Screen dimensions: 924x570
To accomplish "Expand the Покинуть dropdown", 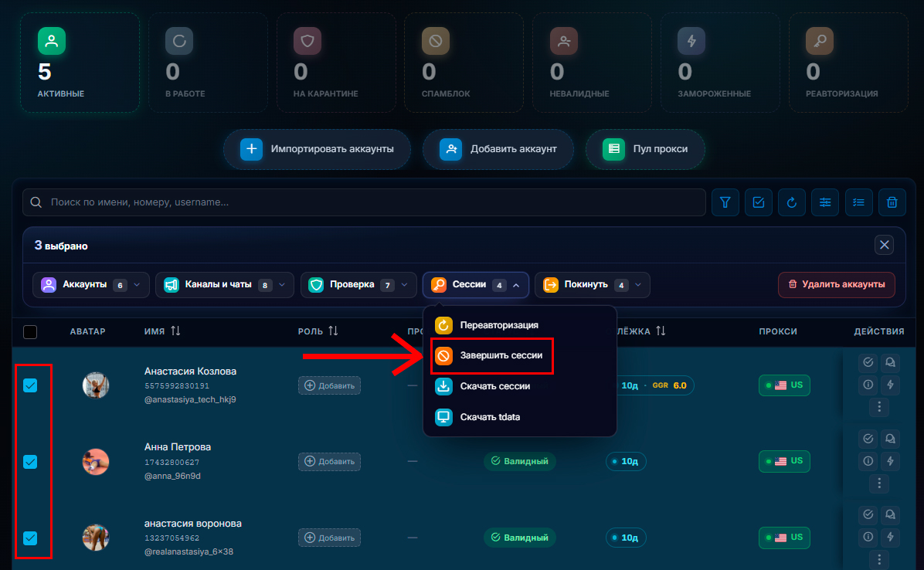I will click(x=593, y=285).
